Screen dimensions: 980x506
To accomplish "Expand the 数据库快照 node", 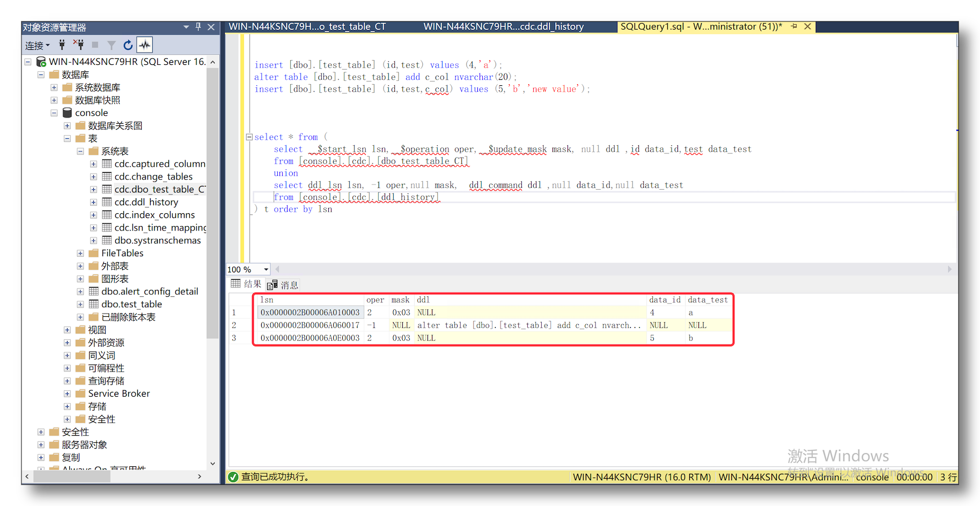I will pos(54,100).
